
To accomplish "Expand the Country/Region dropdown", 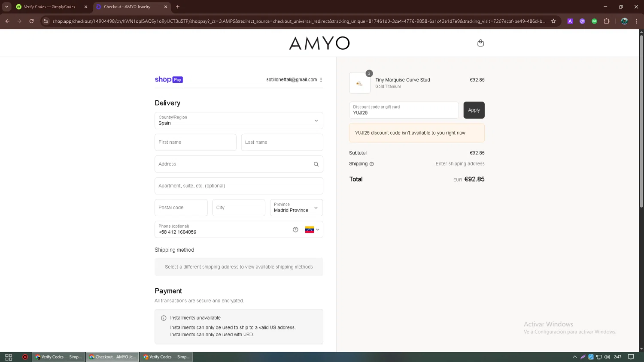I will click(239, 121).
